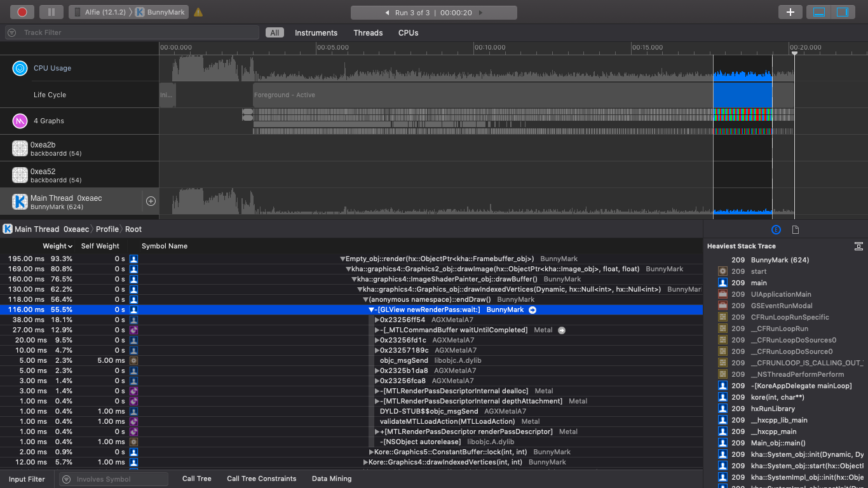Click the playhead marker at 00:20
This screenshot has width=868, height=488.
(x=794, y=53)
